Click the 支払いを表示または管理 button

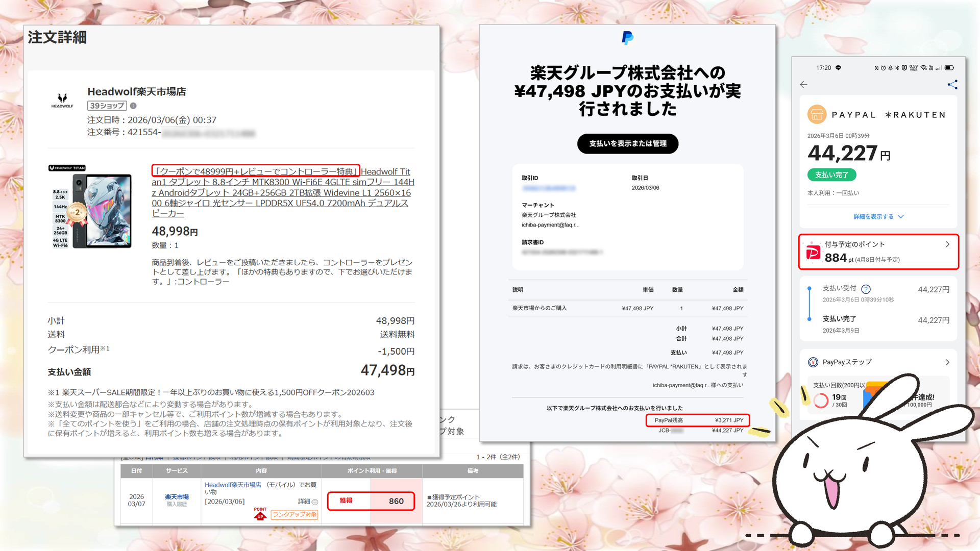[x=627, y=144]
